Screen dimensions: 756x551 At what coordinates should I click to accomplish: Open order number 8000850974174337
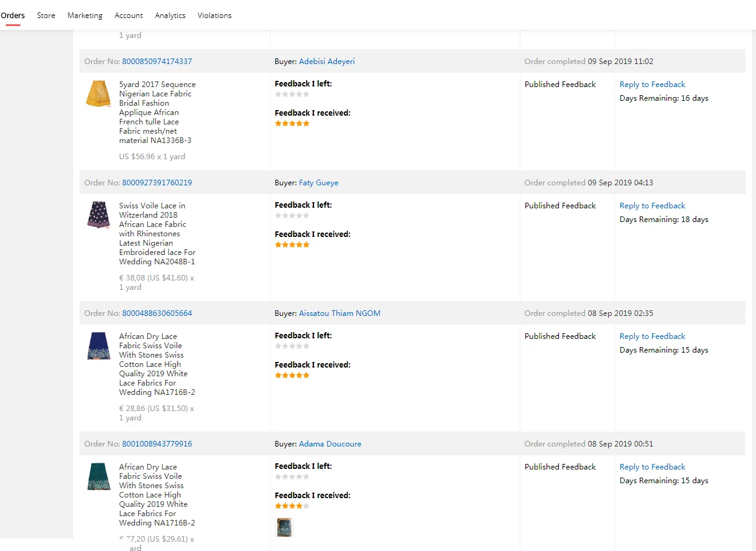point(157,62)
